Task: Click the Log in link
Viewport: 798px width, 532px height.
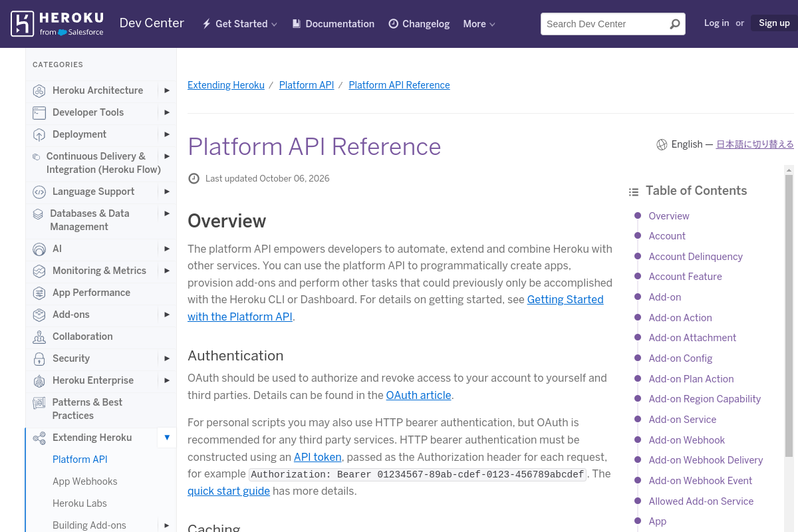Action: click(716, 23)
